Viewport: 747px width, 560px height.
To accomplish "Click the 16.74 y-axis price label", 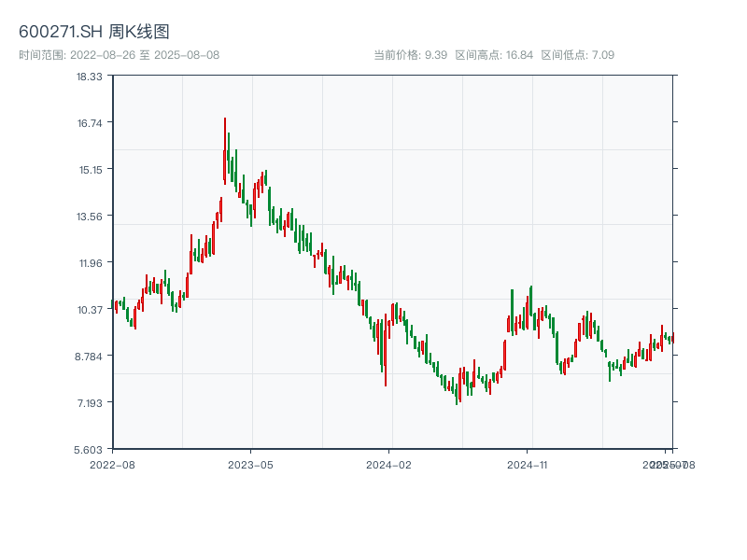I will click(x=90, y=123).
